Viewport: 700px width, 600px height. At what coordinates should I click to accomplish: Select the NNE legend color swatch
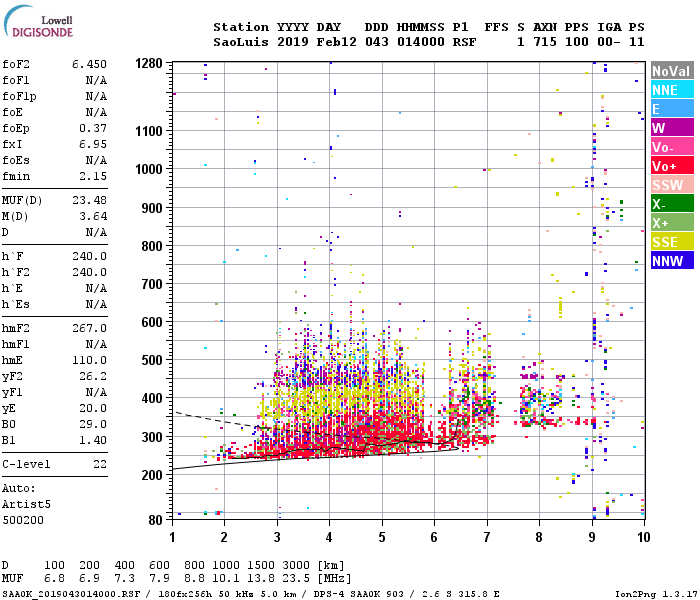[x=672, y=90]
